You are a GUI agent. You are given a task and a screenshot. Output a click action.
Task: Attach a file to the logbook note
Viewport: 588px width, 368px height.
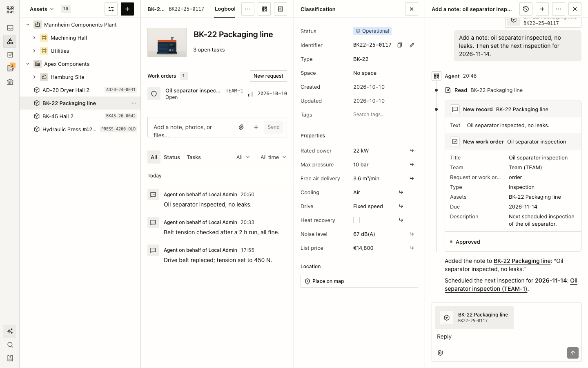pyautogui.click(x=241, y=127)
